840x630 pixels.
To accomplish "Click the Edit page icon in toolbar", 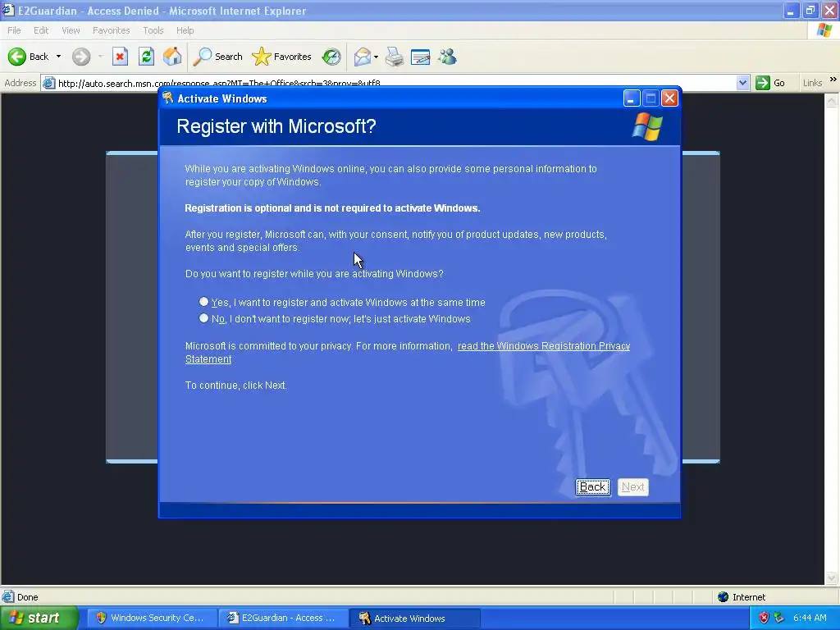I will click(x=421, y=57).
